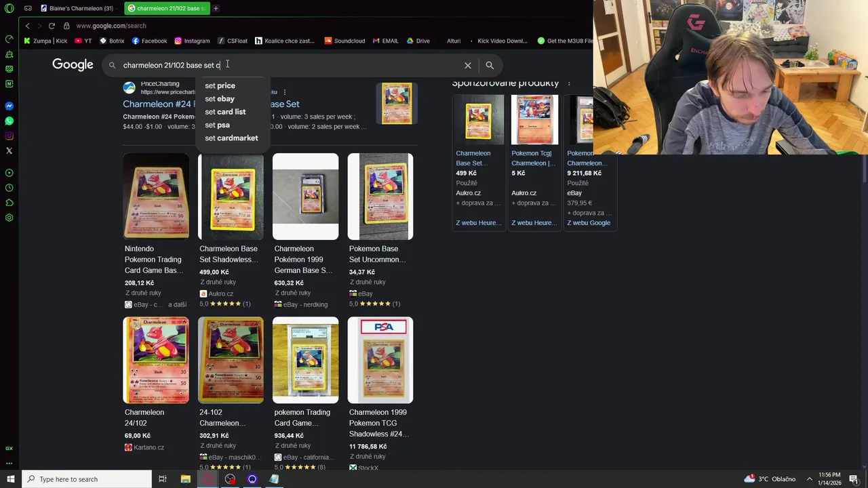Open the Pokemon Base Set Uncommon product
The height and width of the screenshot is (488, 868).
380,230
